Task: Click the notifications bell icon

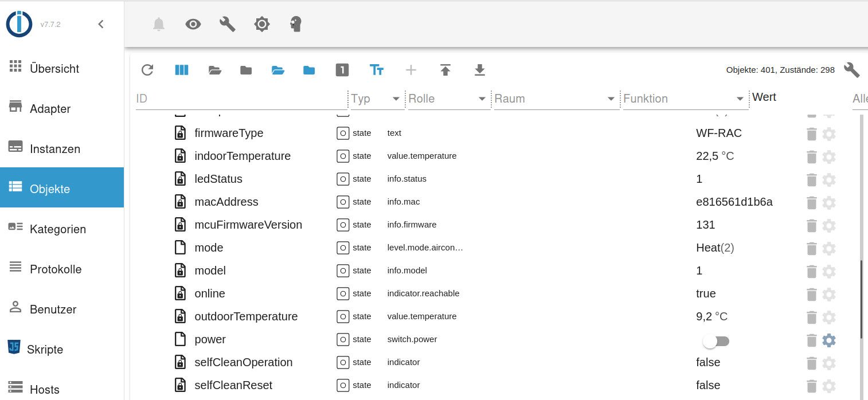Action: pyautogui.click(x=159, y=24)
